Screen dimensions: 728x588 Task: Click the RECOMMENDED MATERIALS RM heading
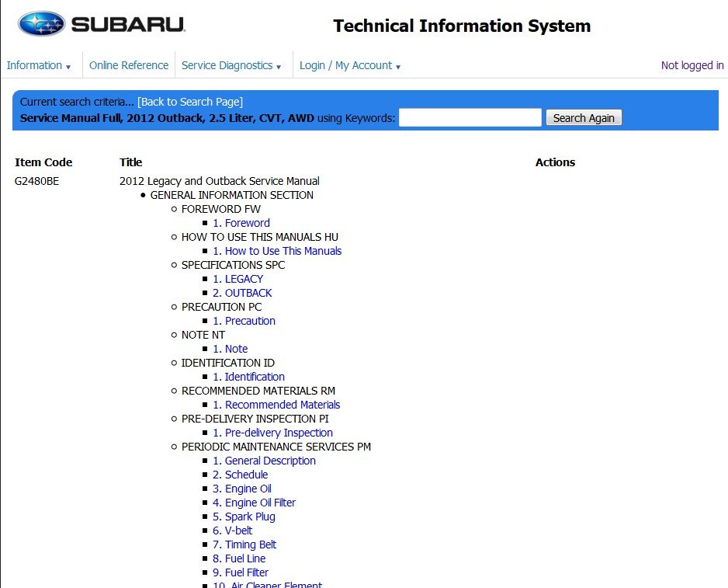pos(258,391)
